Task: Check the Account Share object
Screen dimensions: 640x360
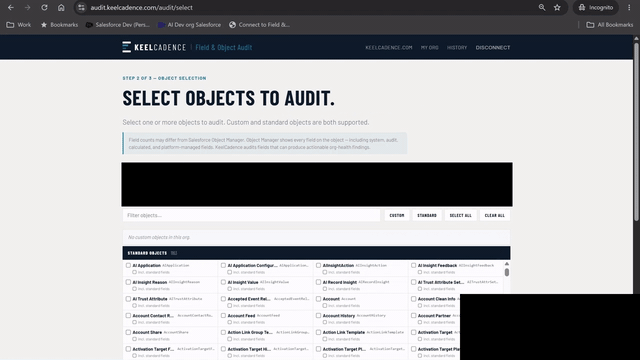Action: pos(128,332)
